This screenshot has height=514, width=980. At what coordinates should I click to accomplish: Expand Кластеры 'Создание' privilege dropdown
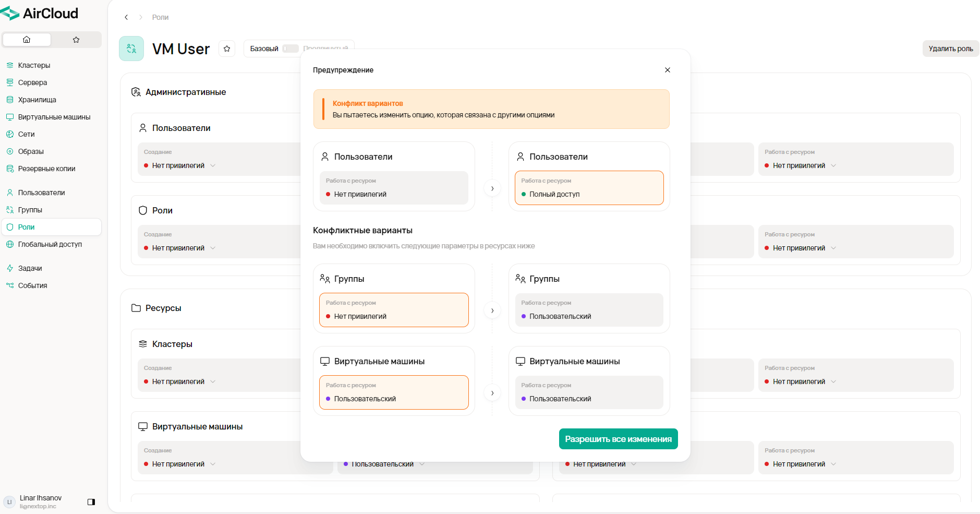[x=180, y=381]
